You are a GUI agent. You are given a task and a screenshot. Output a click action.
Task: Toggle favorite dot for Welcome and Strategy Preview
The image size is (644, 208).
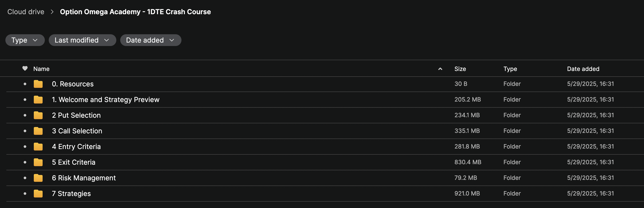click(25, 100)
